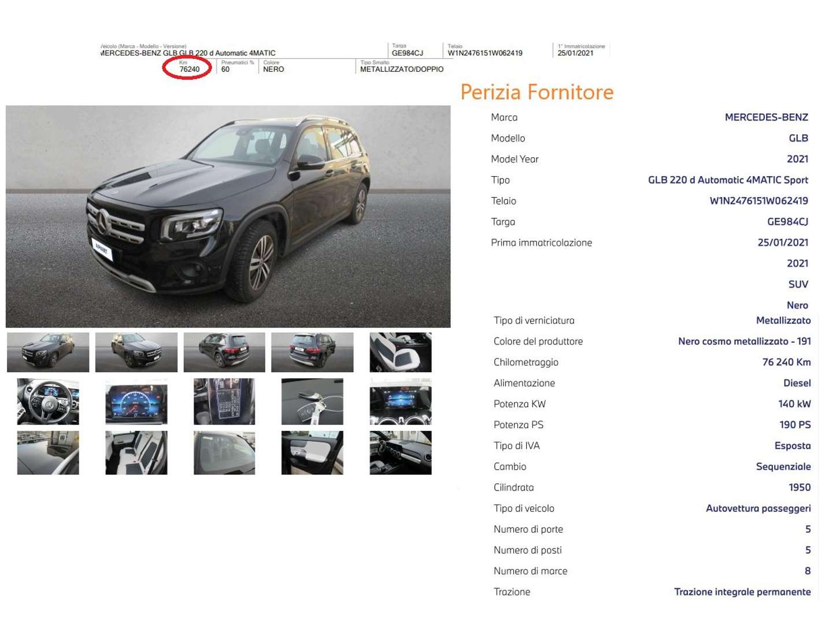This screenshot has width=840, height=624.
Task: Click the Numero di porte value 5
Action: (808, 529)
